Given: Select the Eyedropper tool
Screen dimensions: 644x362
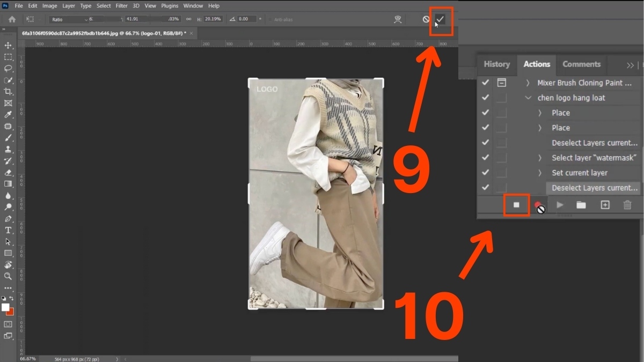Looking at the screenshot, I should pos(8,115).
